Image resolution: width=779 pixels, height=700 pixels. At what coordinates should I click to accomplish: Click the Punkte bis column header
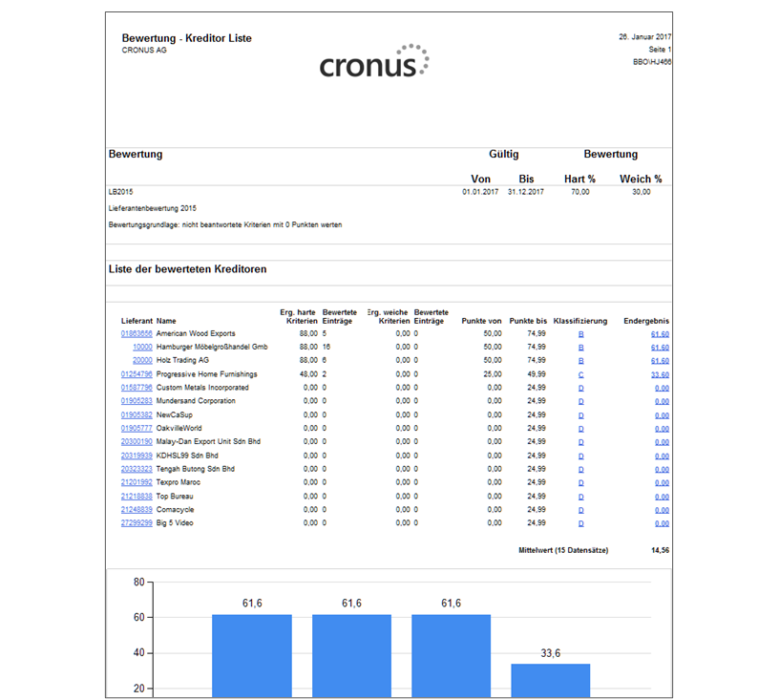click(x=528, y=322)
